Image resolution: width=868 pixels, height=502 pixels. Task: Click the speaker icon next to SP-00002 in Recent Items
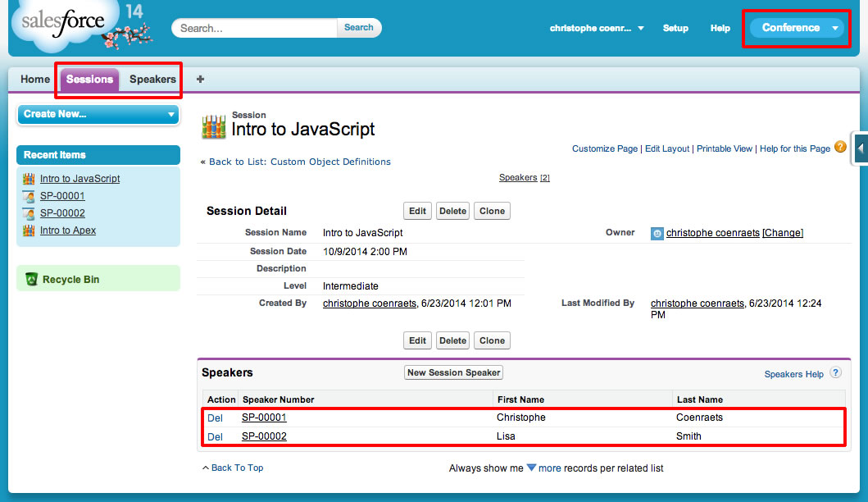coord(29,212)
